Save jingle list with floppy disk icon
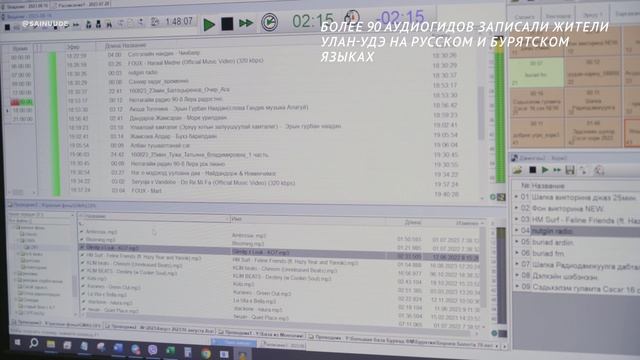The width and height of the screenshot is (640, 360). tap(570, 170)
